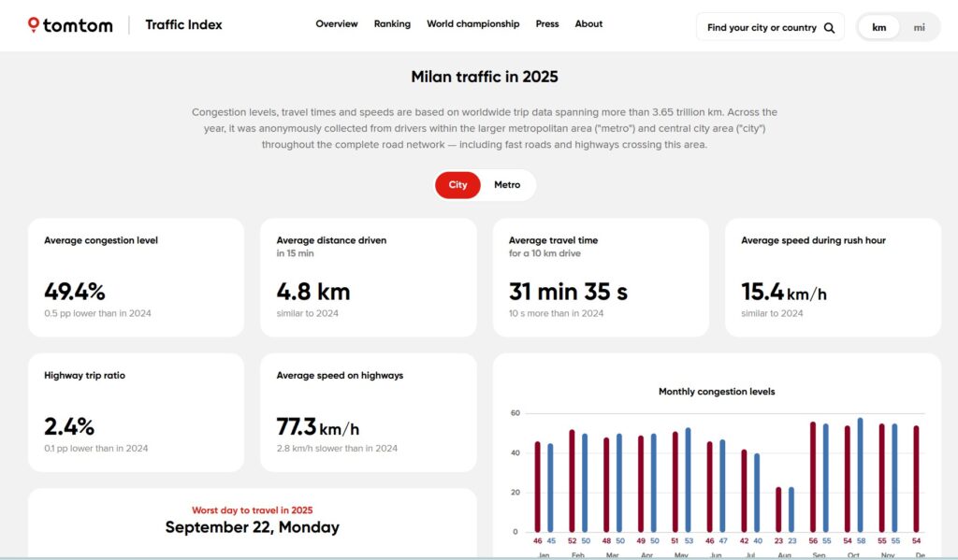
Task: Switch units to mi
Action: coord(919,27)
